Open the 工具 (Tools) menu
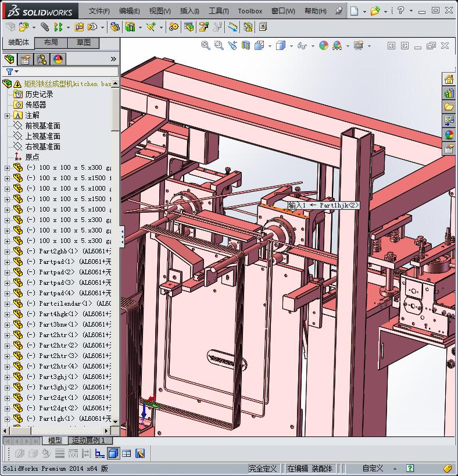Viewport: 458px width, 476px height. coord(219,11)
